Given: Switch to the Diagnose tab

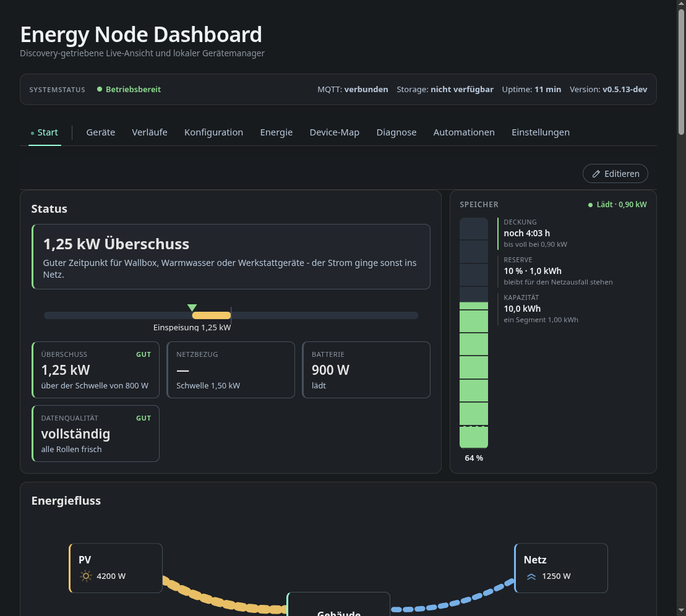Looking at the screenshot, I should (x=397, y=132).
